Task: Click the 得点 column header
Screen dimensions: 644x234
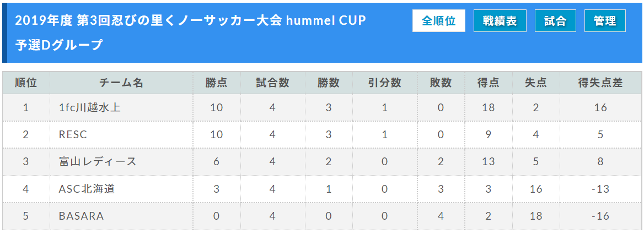Action: click(488, 83)
